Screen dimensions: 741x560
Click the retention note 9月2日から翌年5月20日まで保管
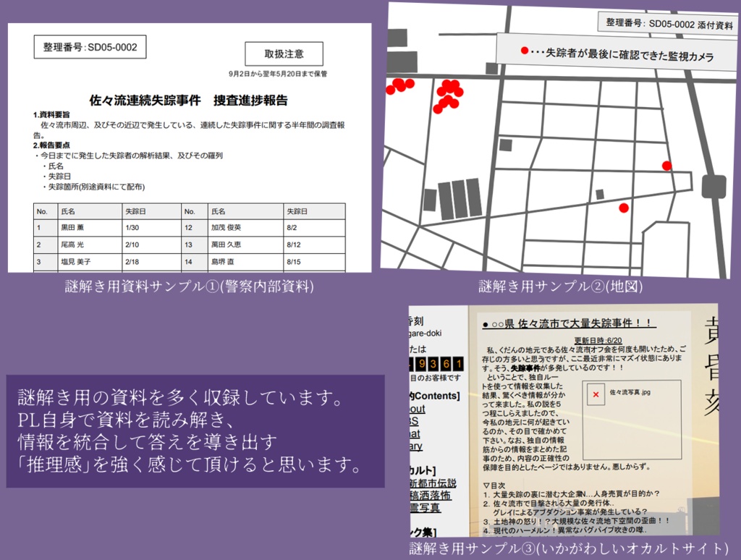pos(278,74)
